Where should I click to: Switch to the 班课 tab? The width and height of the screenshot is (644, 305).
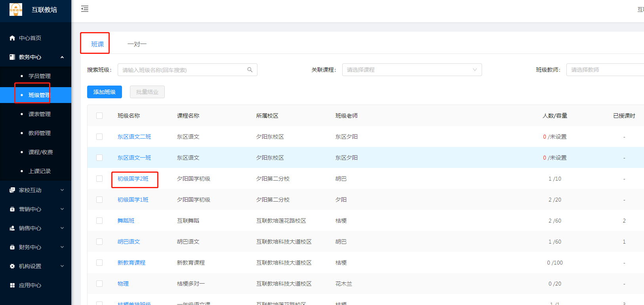pyautogui.click(x=97, y=44)
